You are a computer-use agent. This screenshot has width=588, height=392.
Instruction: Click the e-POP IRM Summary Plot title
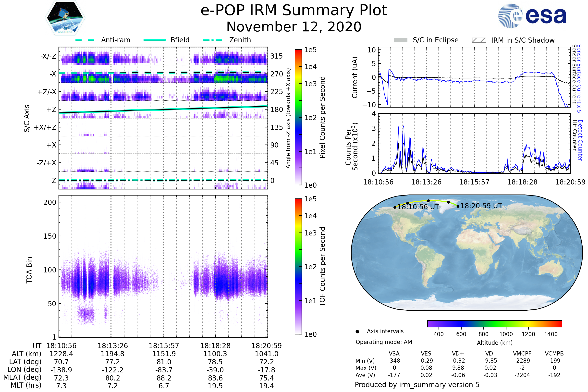pos(294,11)
